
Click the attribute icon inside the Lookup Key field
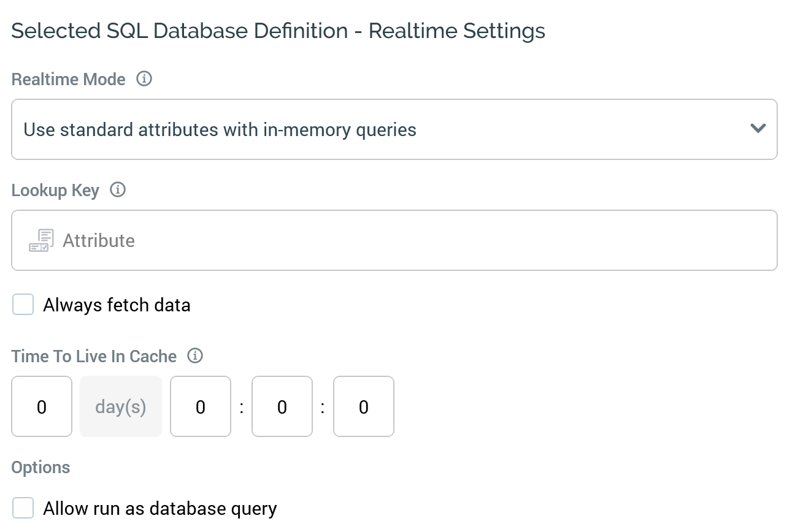pyautogui.click(x=42, y=240)
